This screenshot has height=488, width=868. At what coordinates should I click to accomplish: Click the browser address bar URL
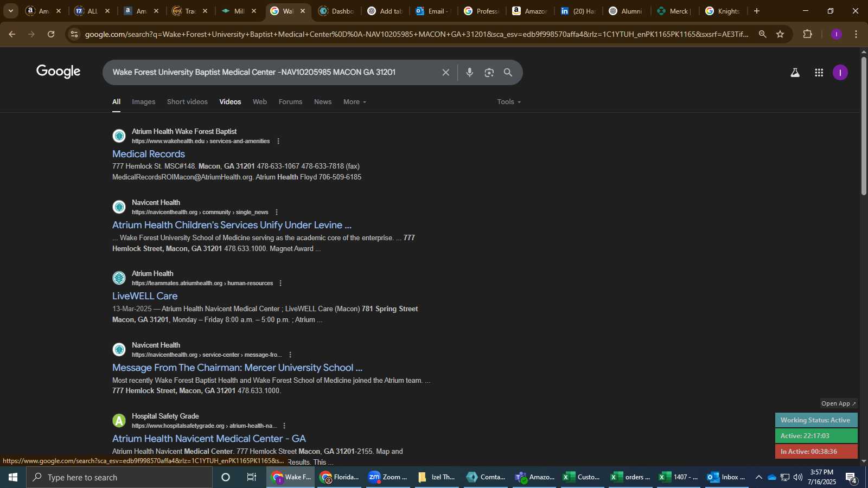coord(417,34)
